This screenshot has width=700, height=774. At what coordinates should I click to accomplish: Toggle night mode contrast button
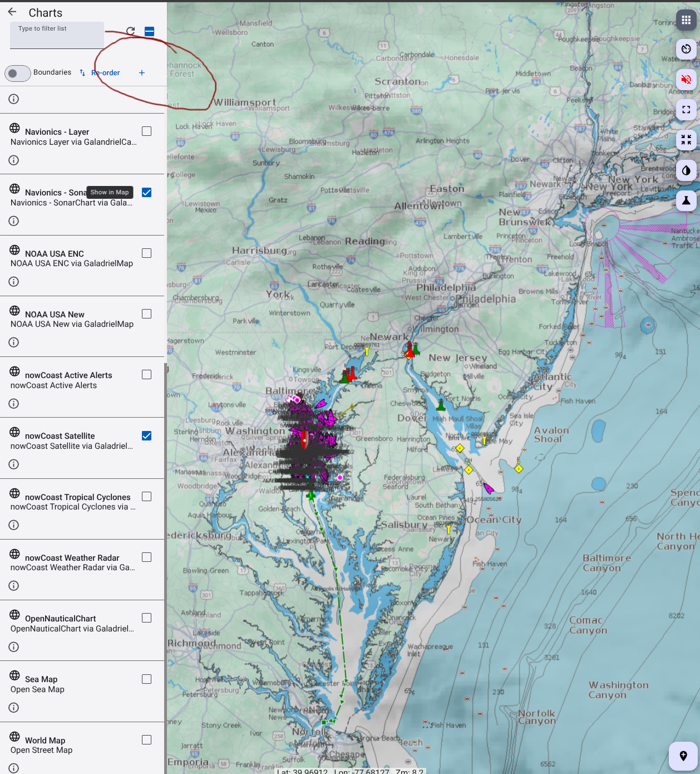click(x=686, y=170)
